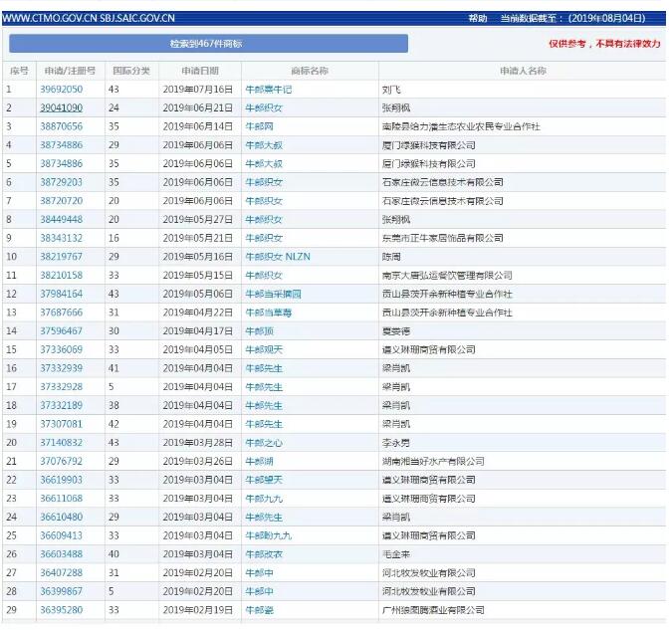672x630 pixels.
Task: Select applicant 南京大唐弘运餐饮管理有限公司
Action: (x=447, y=275)
